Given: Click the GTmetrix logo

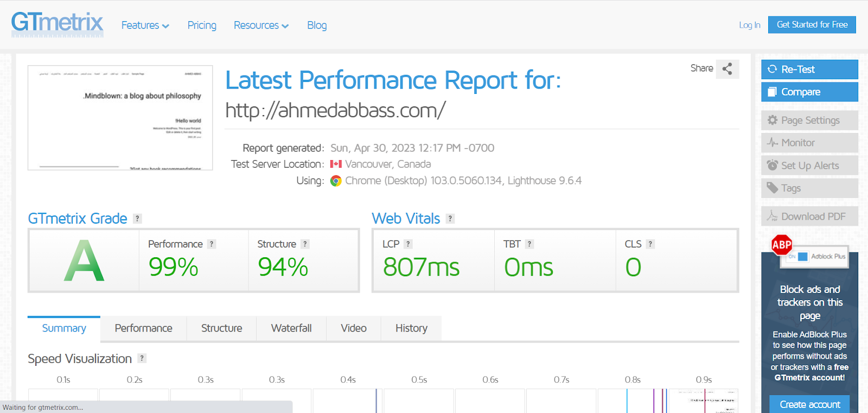Looking at the screenshot, I should (x=57, y=24).
